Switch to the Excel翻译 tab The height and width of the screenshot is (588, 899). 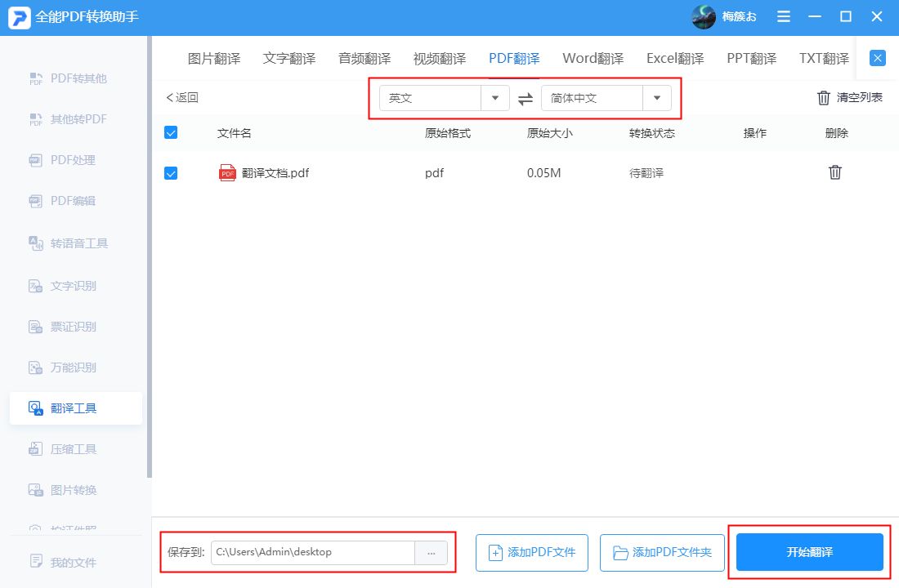[x=675, y=59]
